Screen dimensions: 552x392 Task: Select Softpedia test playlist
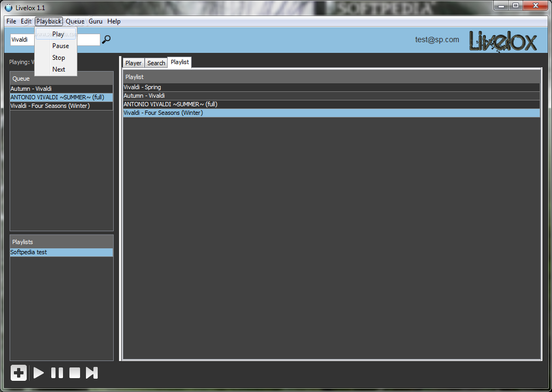coord(61,252)
